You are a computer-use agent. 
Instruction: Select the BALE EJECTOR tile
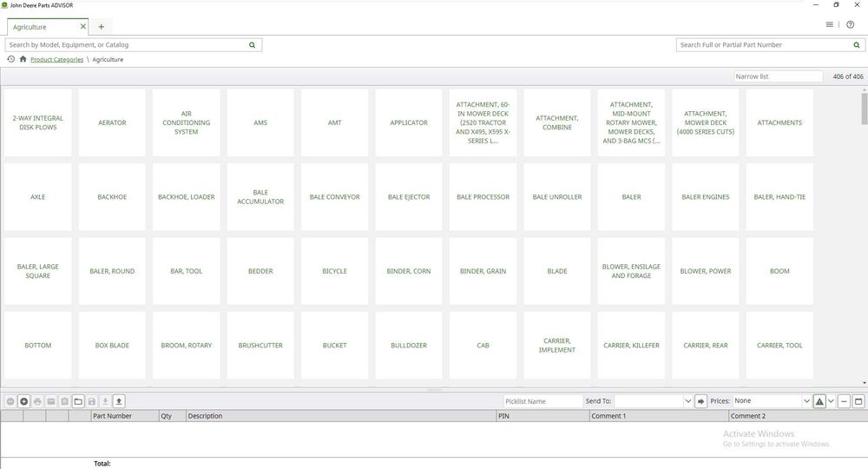(409, 196)
